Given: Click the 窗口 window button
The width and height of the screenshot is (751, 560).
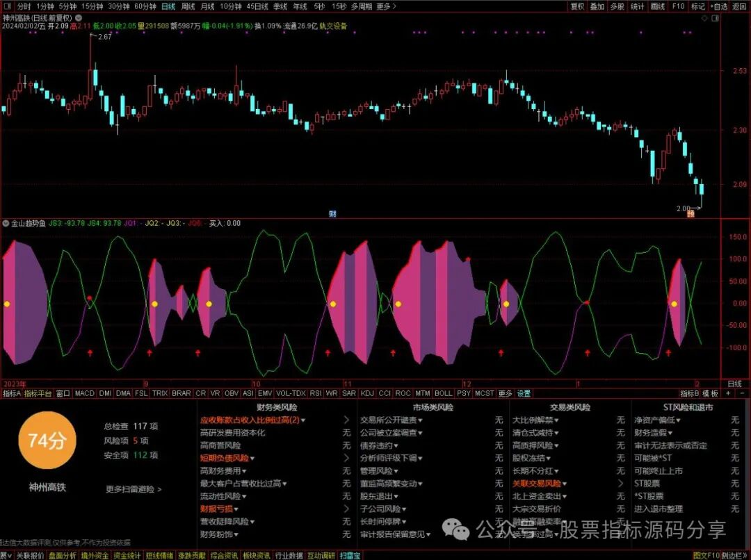Looking at the screenshot, I should pyautogui.click(x=63, y=393).
